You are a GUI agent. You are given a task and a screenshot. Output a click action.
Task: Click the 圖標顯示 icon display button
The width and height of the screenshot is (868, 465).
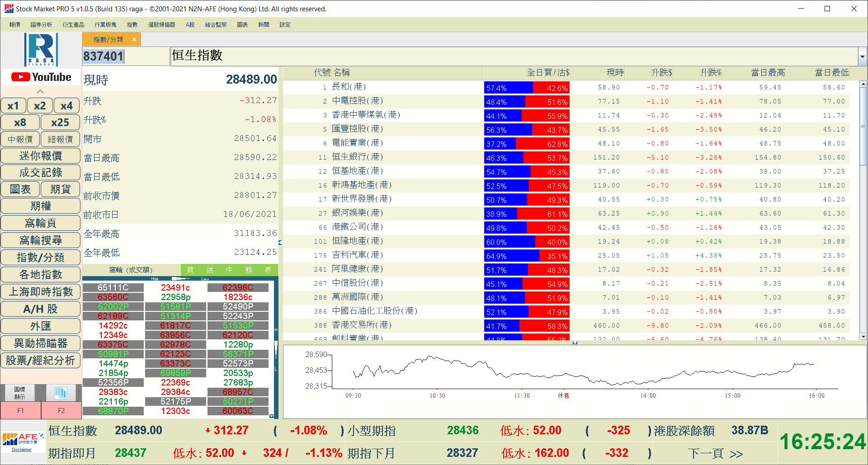click(x=20, y=393)
